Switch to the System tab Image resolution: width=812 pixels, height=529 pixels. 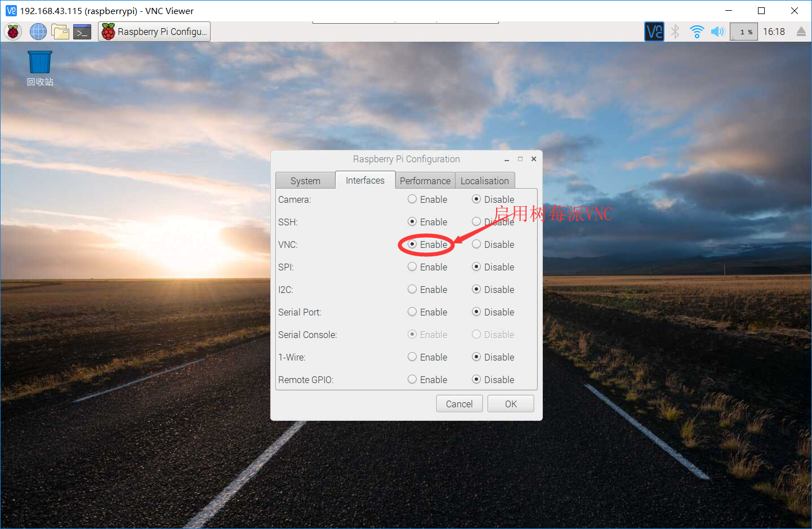click(305, 181)
